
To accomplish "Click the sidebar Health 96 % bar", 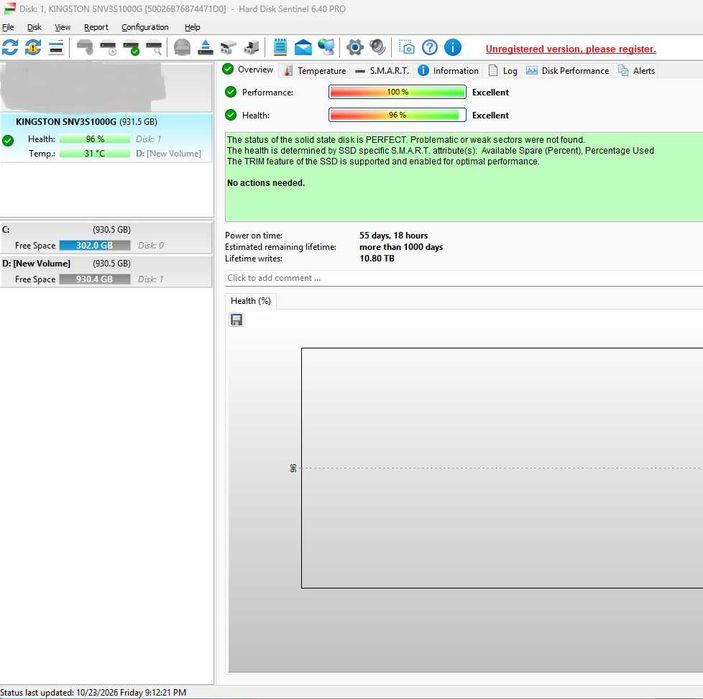I will (x=95, y=139).
